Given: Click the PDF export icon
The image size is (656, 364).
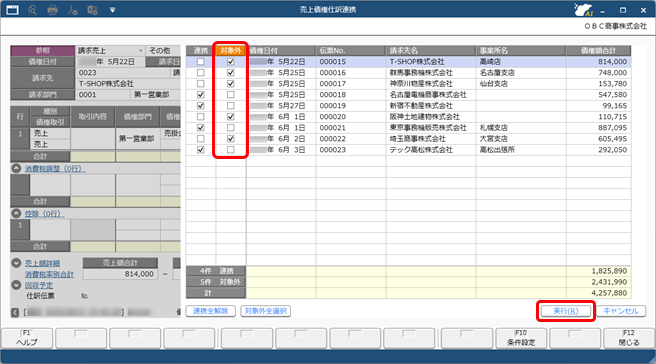Looking at the screenshot, I should click(x=72, y=9).
